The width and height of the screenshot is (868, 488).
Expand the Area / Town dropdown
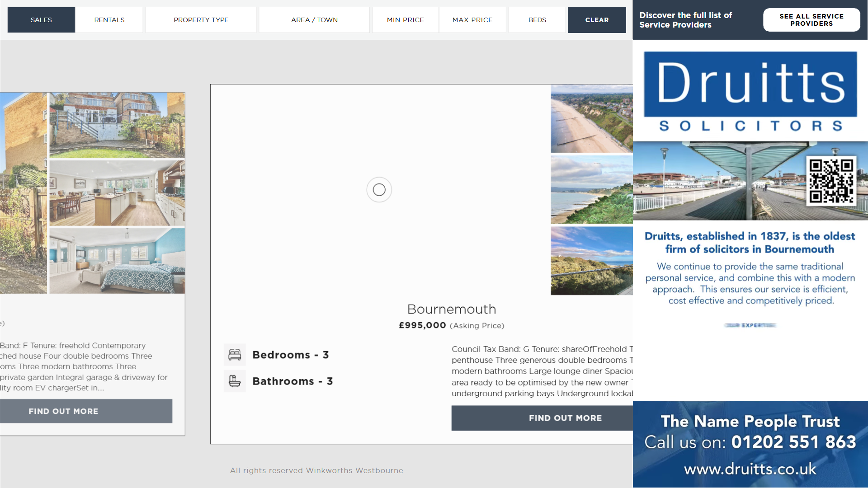(x=314, y=20)
